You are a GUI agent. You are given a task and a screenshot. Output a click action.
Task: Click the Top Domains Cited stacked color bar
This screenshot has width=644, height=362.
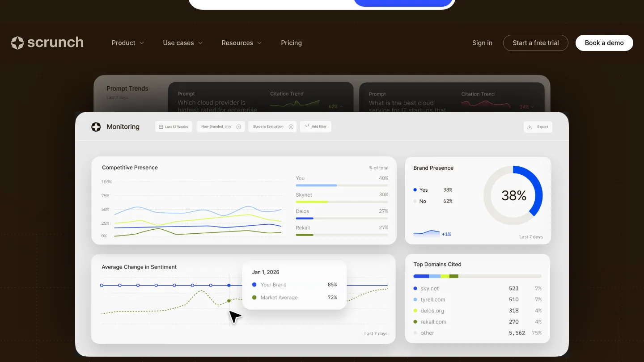478,276
